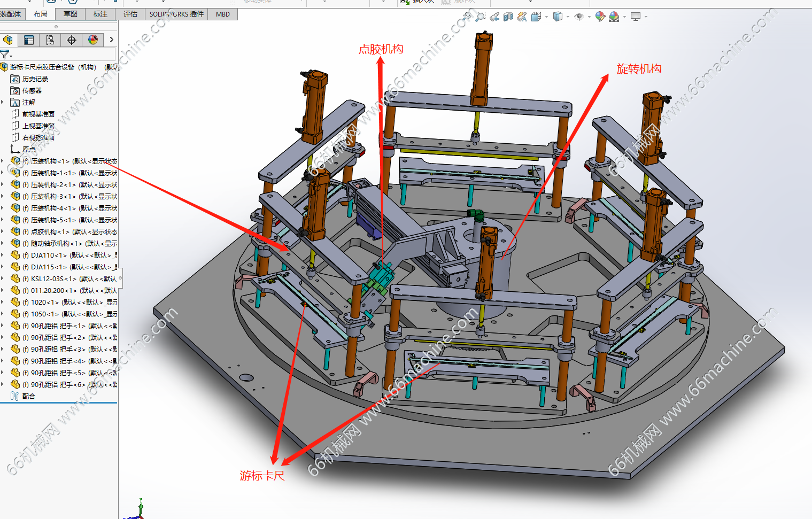Image resolution: width=812 pixels, height=519 pixels.
Task: Click the 游标卡尺点胶压合设备 assembly root icon
Action: [4, 67]
